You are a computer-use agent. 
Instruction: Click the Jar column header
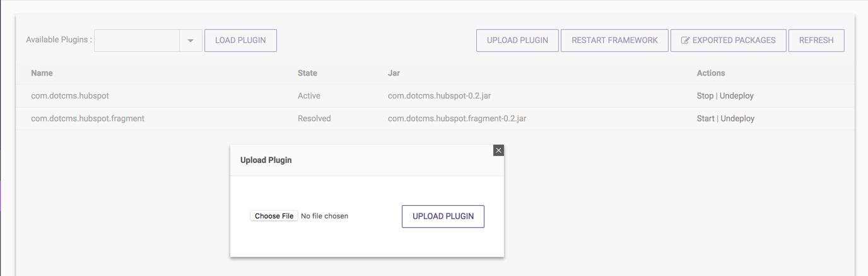tap(394, 73)
